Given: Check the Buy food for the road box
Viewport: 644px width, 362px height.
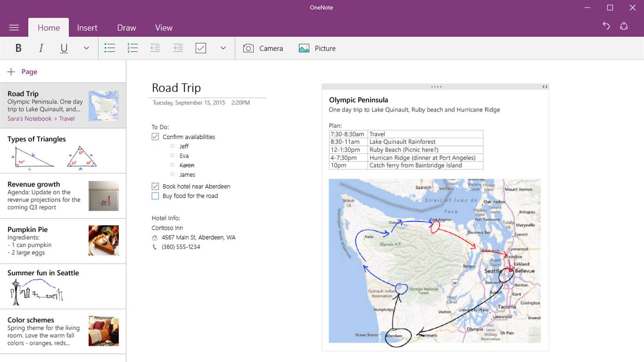Looking at the screenshot, I should click(x=155, y=196).
